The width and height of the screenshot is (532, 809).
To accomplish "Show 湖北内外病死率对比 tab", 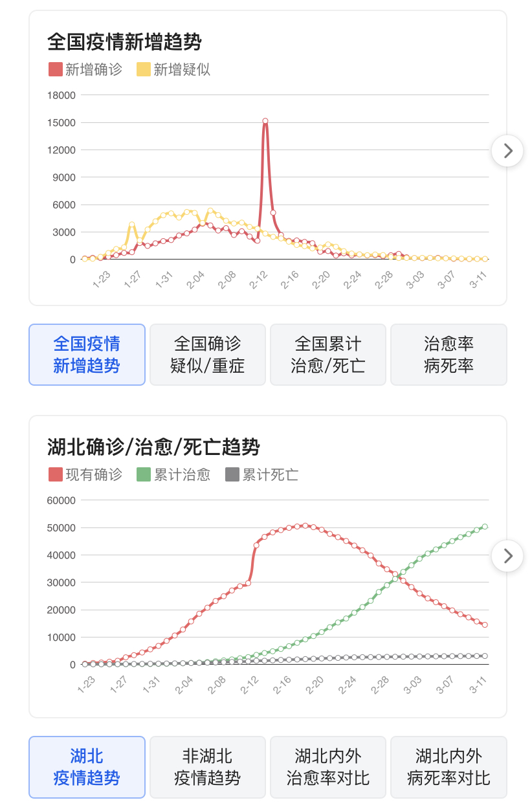I will (x=449, y=767).
